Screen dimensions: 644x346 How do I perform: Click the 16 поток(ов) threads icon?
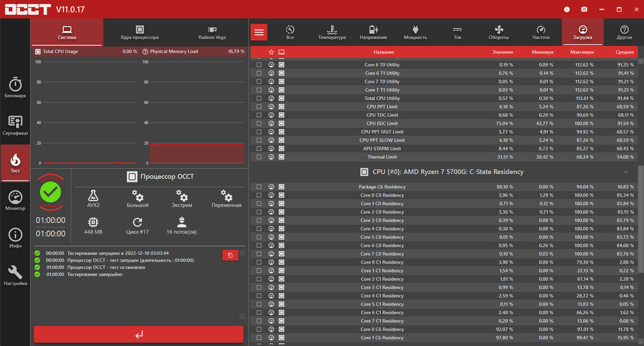click(182, 226)
